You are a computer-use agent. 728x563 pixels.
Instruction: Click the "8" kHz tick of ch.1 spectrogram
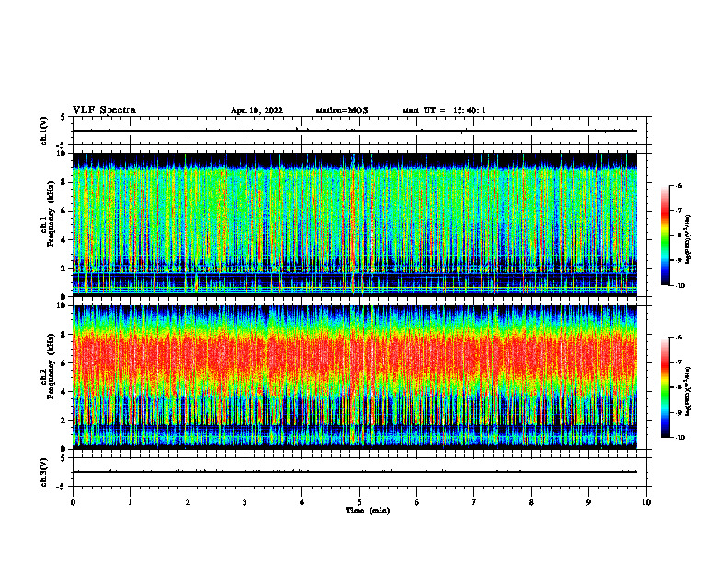pos(64,182)
